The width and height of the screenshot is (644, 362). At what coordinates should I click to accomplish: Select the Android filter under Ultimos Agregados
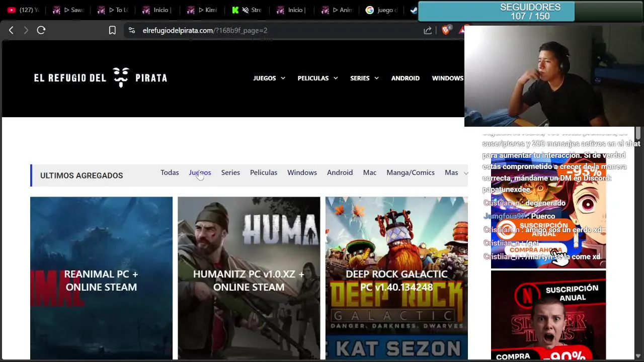pyautogui.click(x=340, y=172)
